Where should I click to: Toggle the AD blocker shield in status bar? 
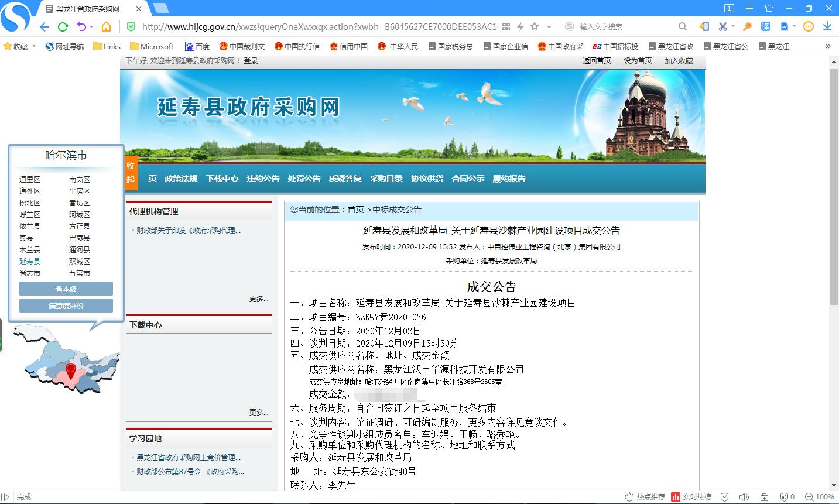point(785,497)
